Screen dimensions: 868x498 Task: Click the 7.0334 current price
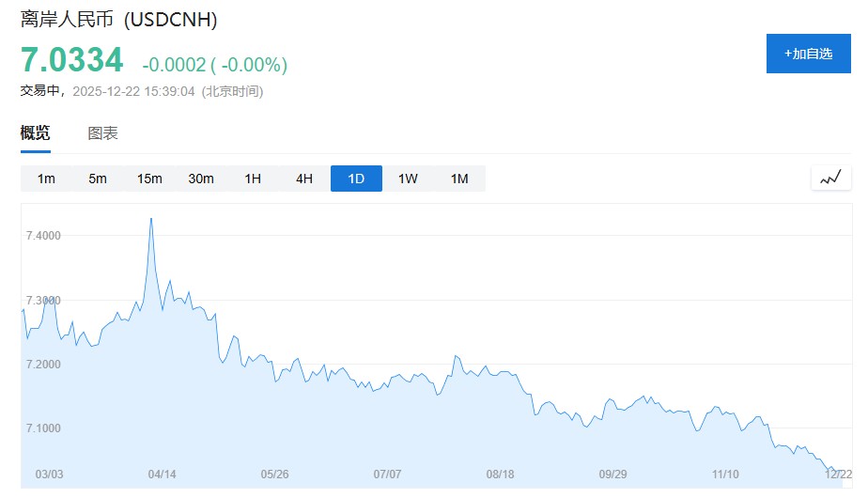click(x=72, y=61)
